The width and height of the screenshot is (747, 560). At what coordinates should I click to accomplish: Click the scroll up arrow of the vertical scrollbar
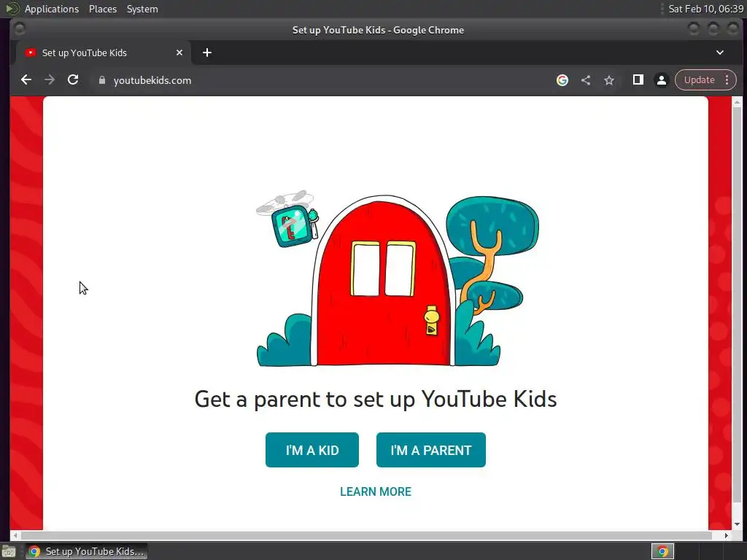tap(737, 102)
